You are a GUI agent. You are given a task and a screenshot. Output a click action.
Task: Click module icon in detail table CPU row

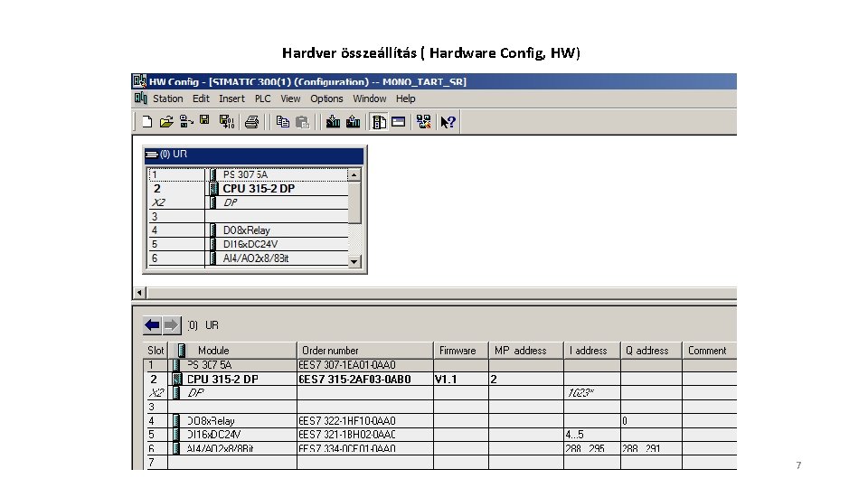177,379
